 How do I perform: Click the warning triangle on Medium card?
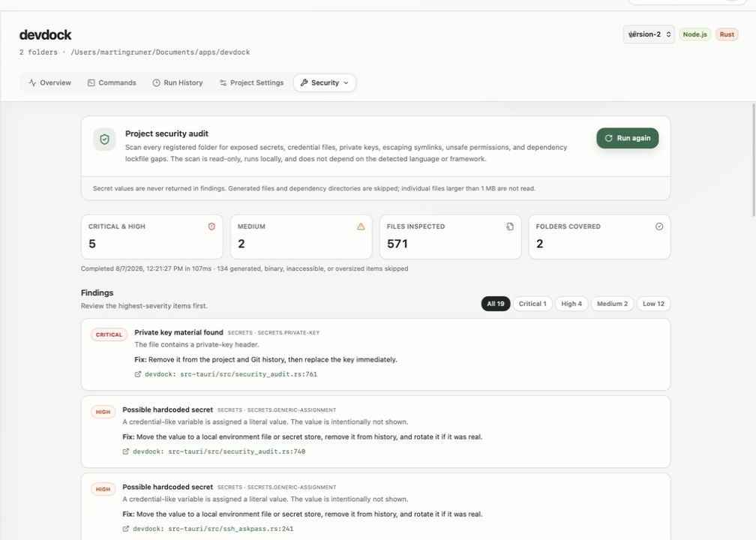[361, 226]
